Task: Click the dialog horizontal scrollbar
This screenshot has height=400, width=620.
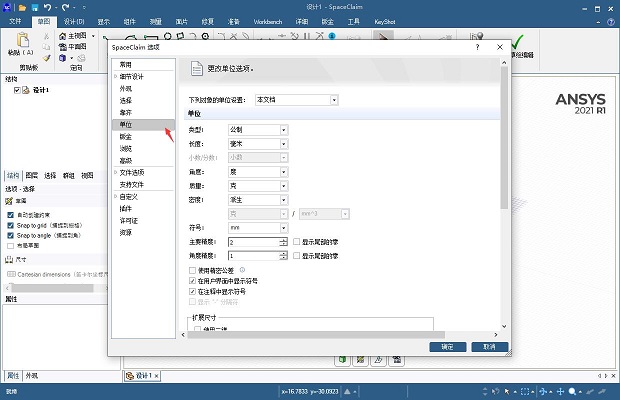Action: [316, 335]
